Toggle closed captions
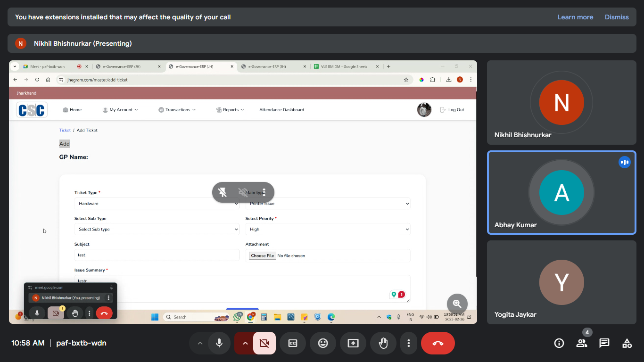 (293, 343)
